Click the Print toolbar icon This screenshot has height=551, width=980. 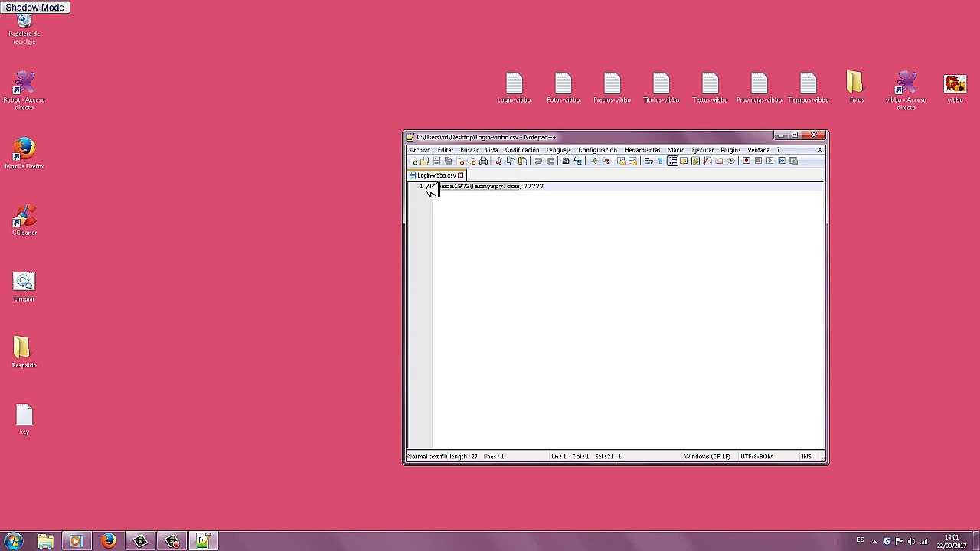[484, 161]
